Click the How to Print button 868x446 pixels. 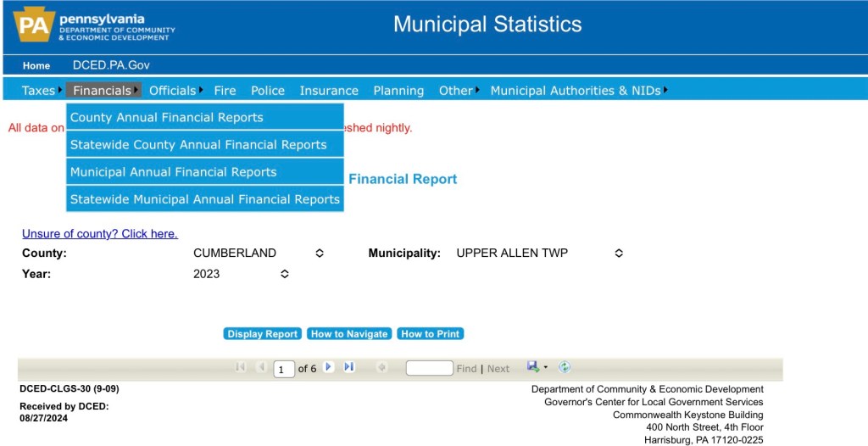tap(430, 334)
